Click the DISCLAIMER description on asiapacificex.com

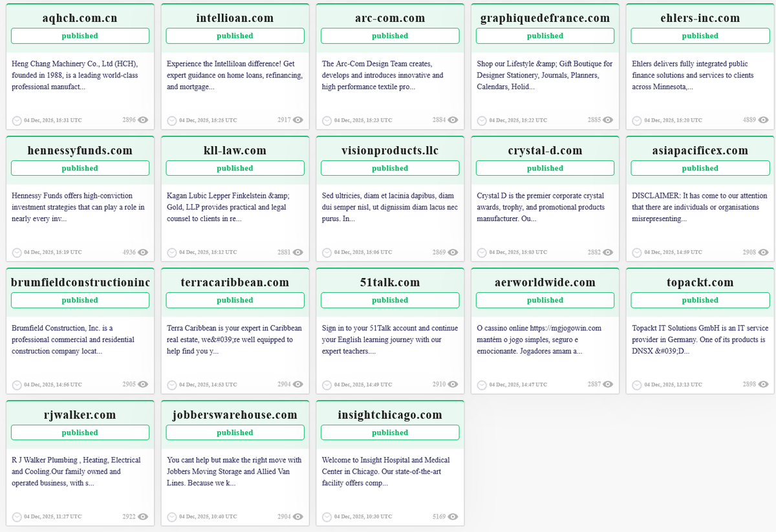(695, 207)
